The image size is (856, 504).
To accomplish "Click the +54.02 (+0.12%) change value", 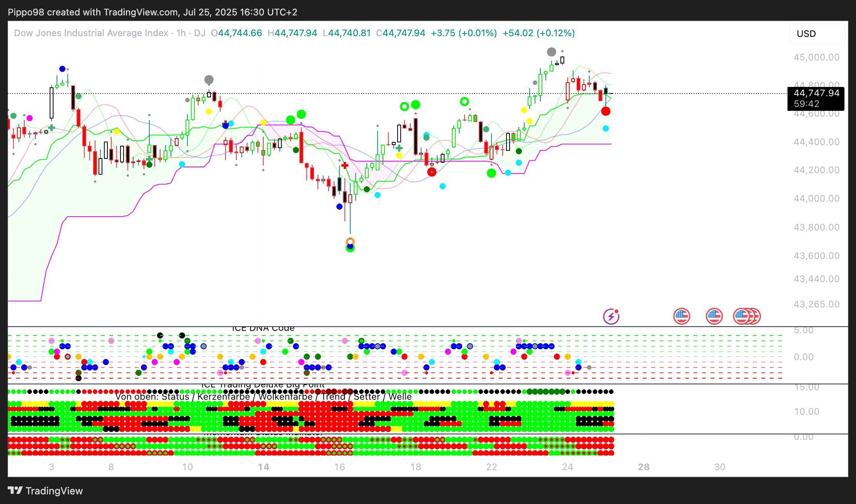I will coord(538,33).
